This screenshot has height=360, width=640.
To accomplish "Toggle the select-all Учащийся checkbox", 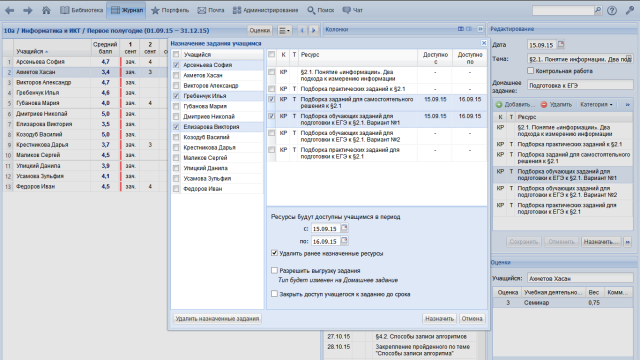I will [176, 54].
